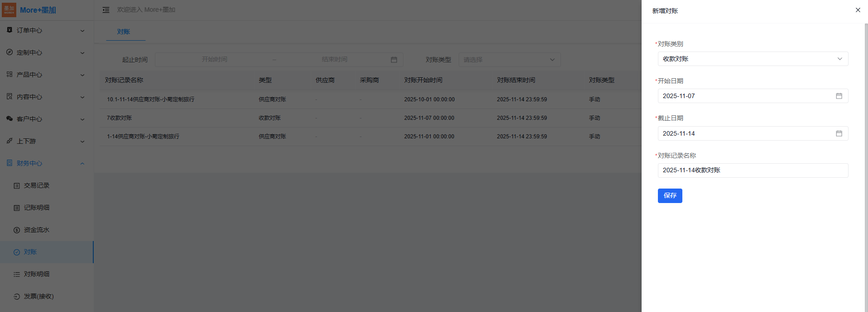Viewport: 868px width, 312px height.
Task: Expand the 对账类别 dropdown
Action: pos(753,59)
